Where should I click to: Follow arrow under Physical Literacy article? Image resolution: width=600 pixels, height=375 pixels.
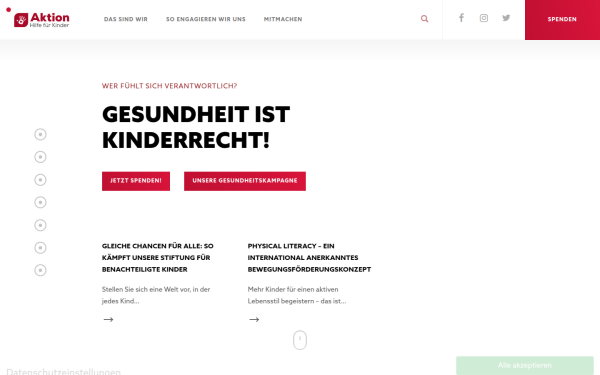click(254, 319)
